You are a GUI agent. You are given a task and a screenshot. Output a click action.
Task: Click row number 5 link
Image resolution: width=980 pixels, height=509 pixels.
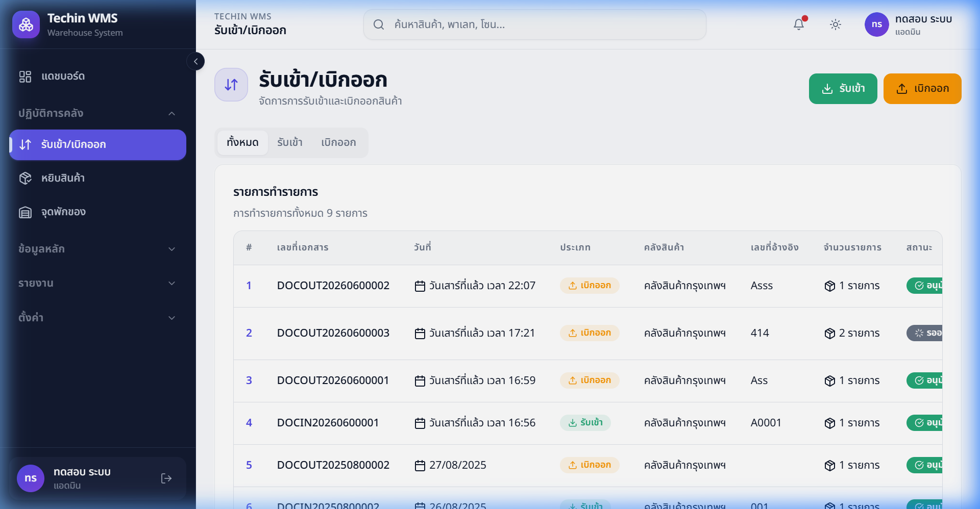tap(249, 465)
